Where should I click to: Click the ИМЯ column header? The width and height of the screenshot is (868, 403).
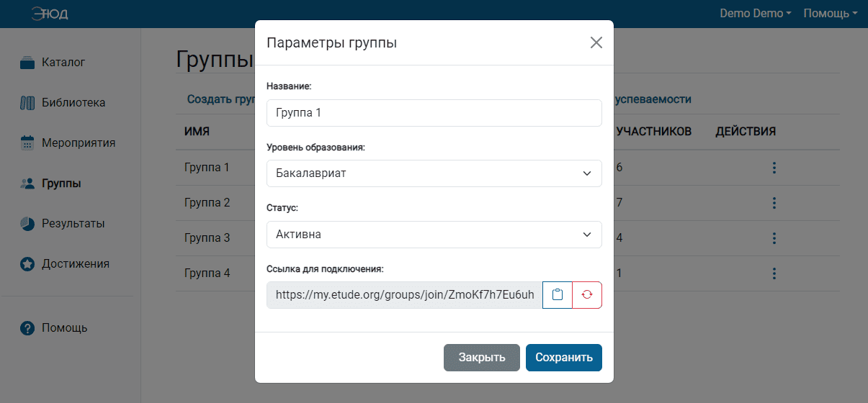tap(197, 132)
